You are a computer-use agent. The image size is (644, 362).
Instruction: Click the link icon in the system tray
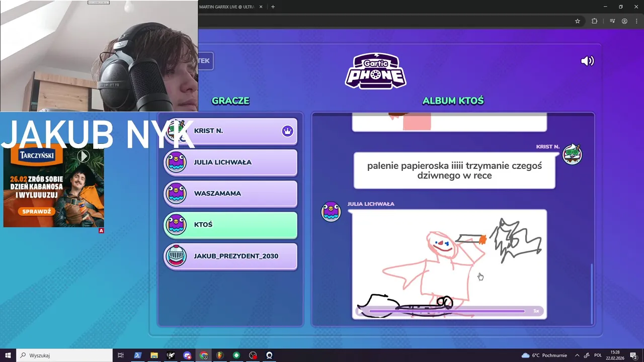click(587, 355)
